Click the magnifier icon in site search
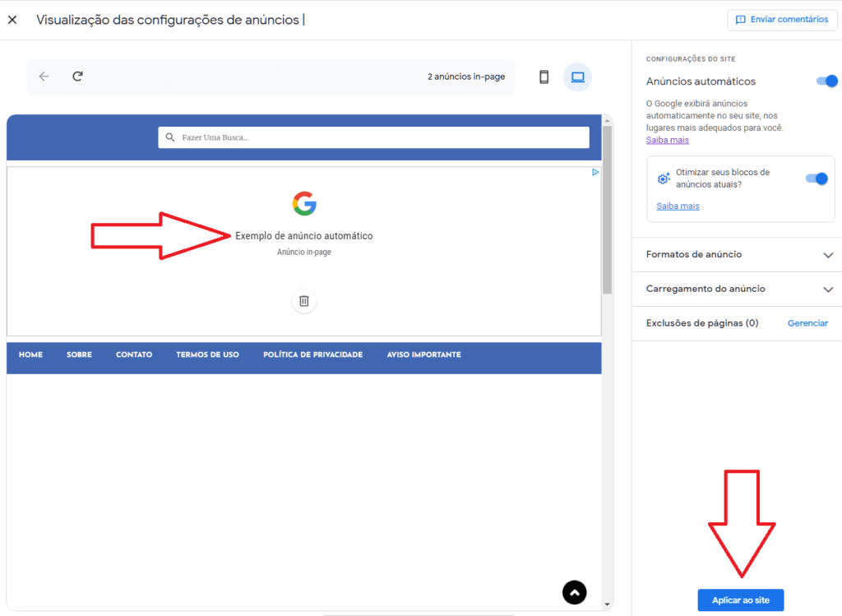This screenshot has width=842, height=616. pyautogui.click(x=170, y=137)
